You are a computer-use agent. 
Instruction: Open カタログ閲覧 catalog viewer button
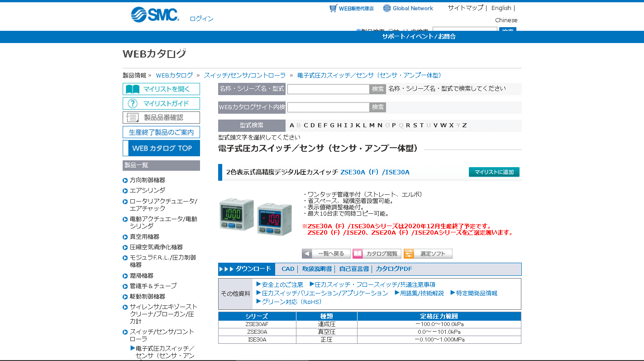377,254
